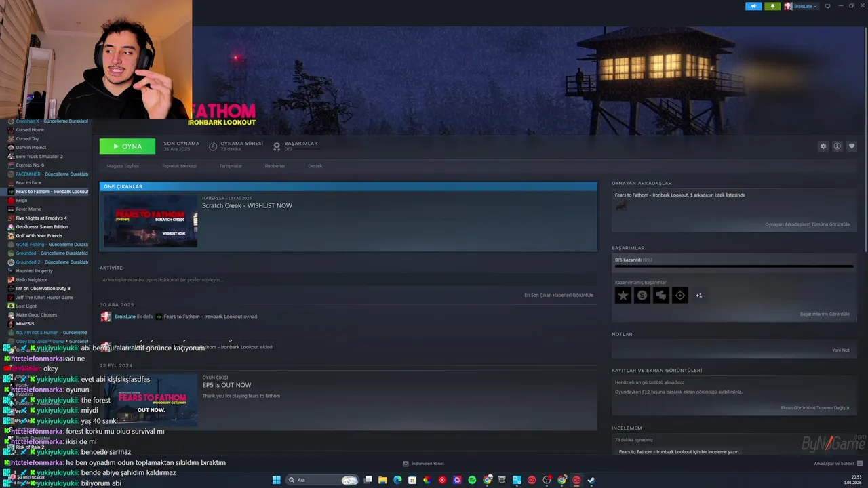Open Topluluk Merkezi tab

[x=179, y=166]
